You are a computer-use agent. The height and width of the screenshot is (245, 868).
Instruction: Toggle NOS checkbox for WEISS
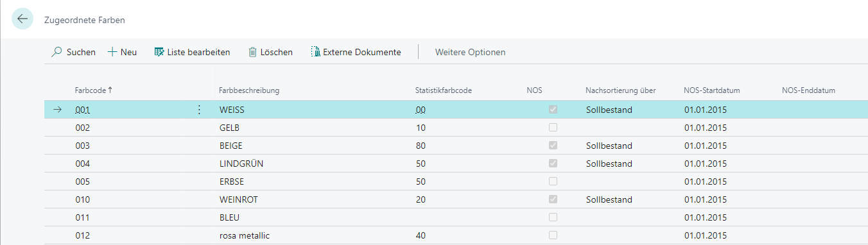(x=553, y=110)
